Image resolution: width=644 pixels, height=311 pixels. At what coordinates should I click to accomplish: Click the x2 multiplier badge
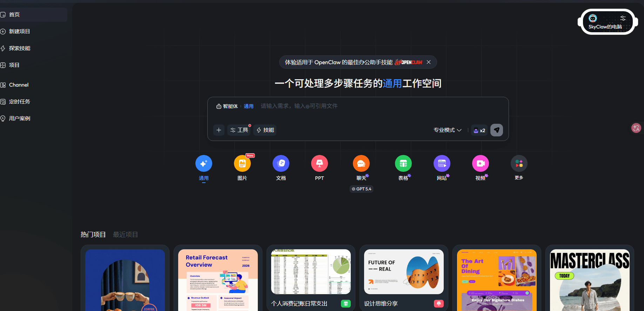479,130
